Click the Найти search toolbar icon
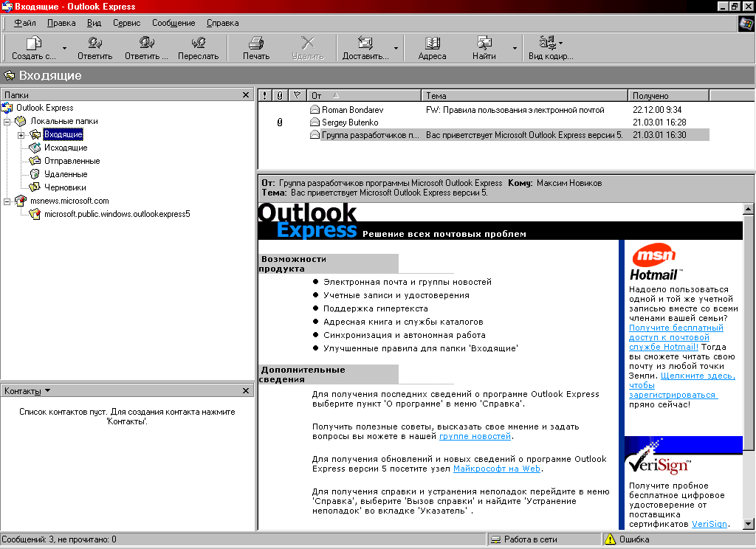Viewport: 756px width, 549px height. pyautogui.click(x=484, y=43)
